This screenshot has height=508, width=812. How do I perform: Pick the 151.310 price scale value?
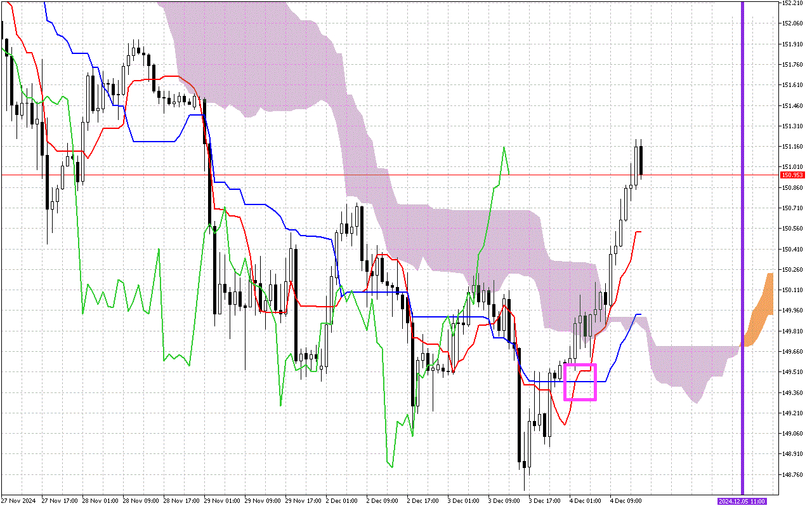(x=793, y=126)
